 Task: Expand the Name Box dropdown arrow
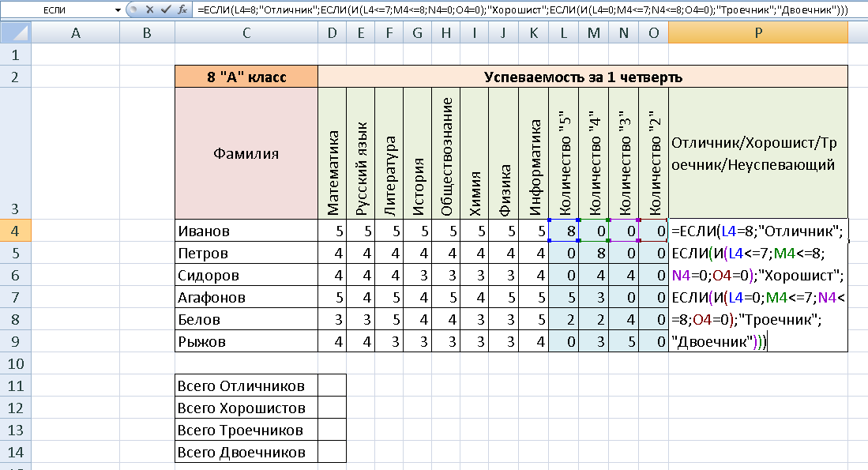click(x=118, y=9)
